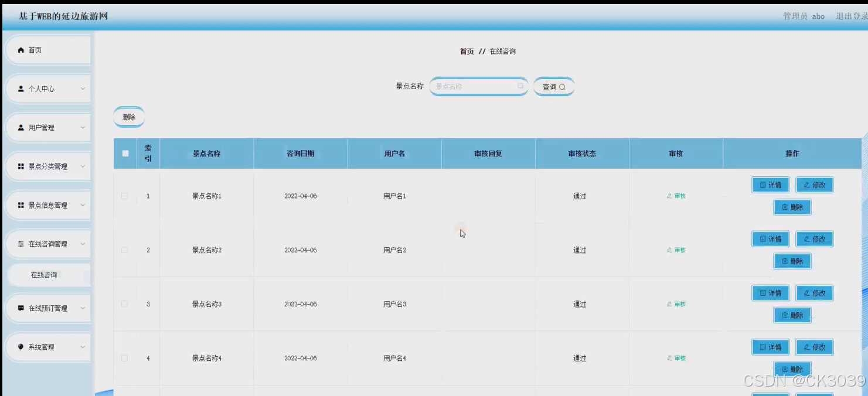Click the chat icon beside 在线预订管理
This screenshot has width=868, height=396.
click(x=21, y=308)
